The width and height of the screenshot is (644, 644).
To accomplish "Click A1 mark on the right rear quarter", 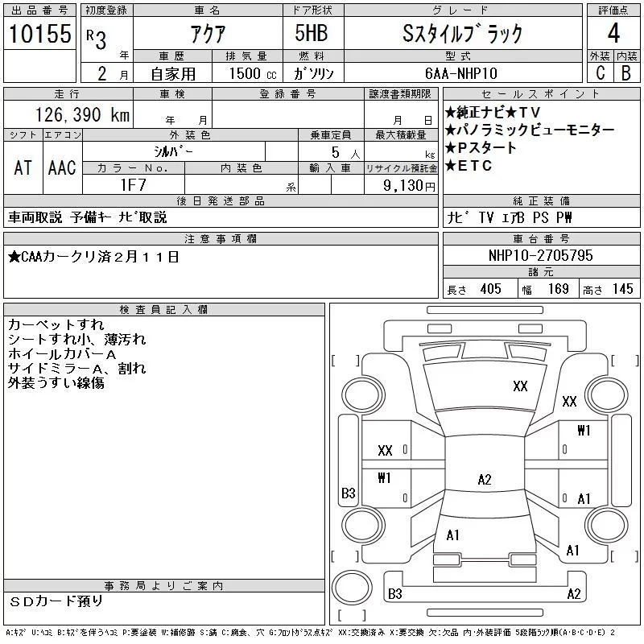I will coord(572,551).
